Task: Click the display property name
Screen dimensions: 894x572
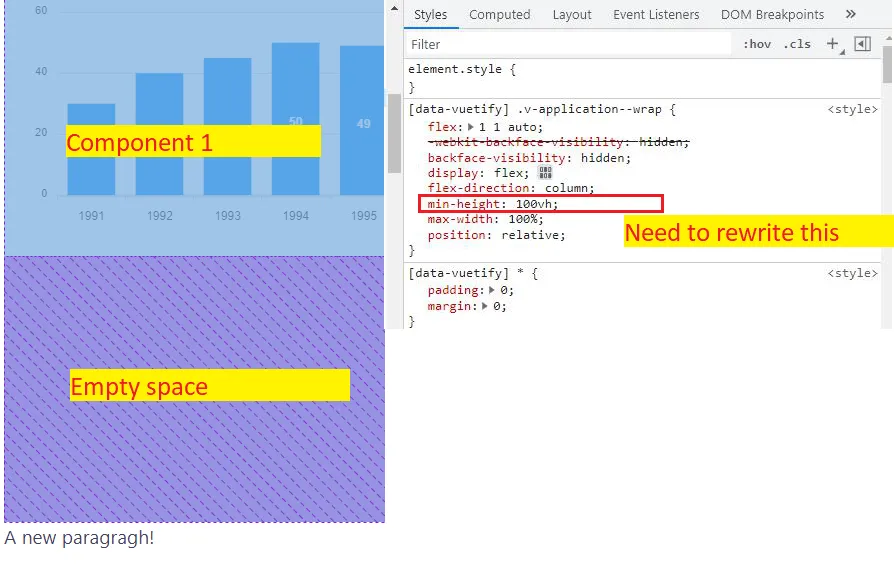Action: (x=453, y=173)
